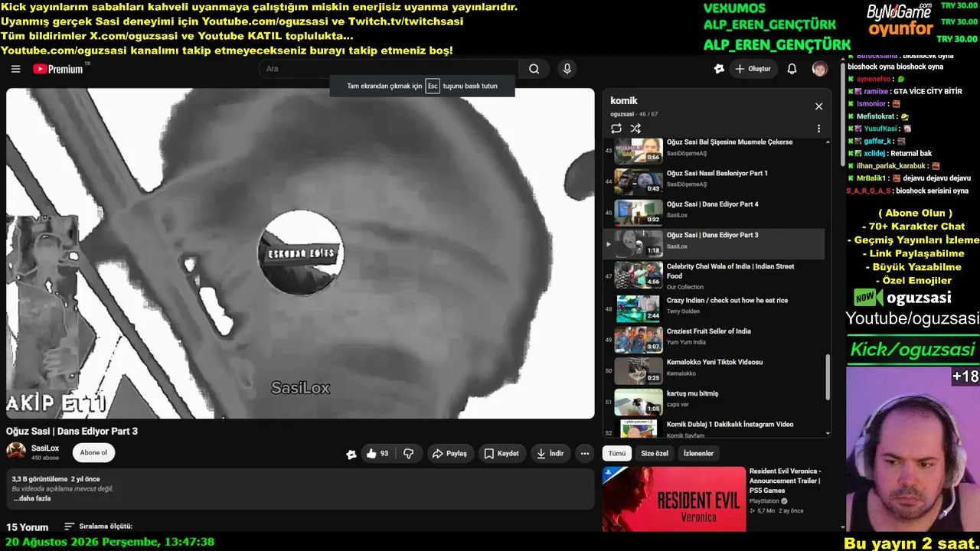Click the ByNoGame logo in the overlay
Screen dimensions: 980x551
click(899, 11)
